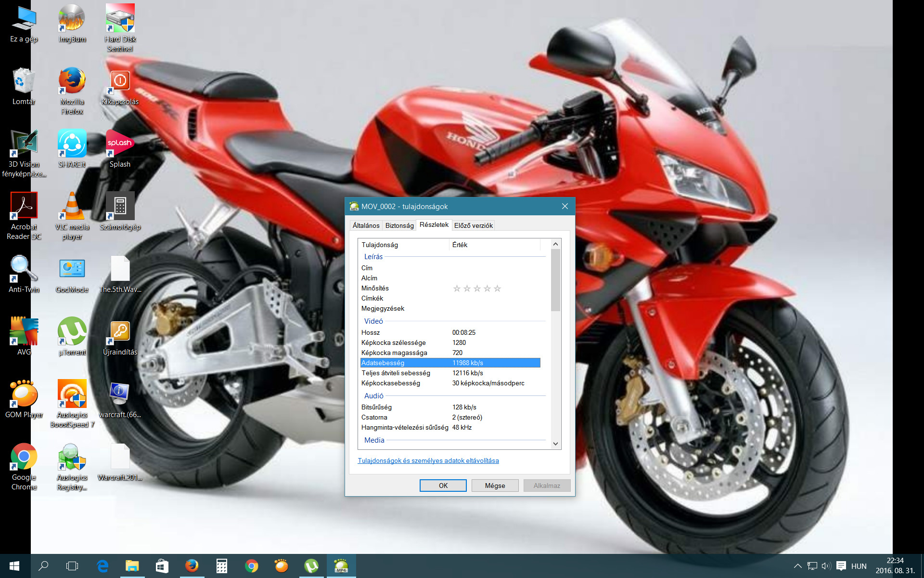This screenshot has height=578, width=924.
Task: Open File Explorer from the taskbar
Action: 132,566
